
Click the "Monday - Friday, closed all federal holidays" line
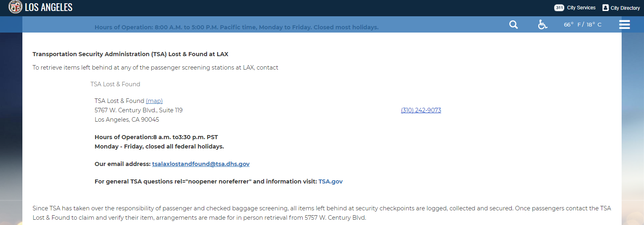coord(159,146)
